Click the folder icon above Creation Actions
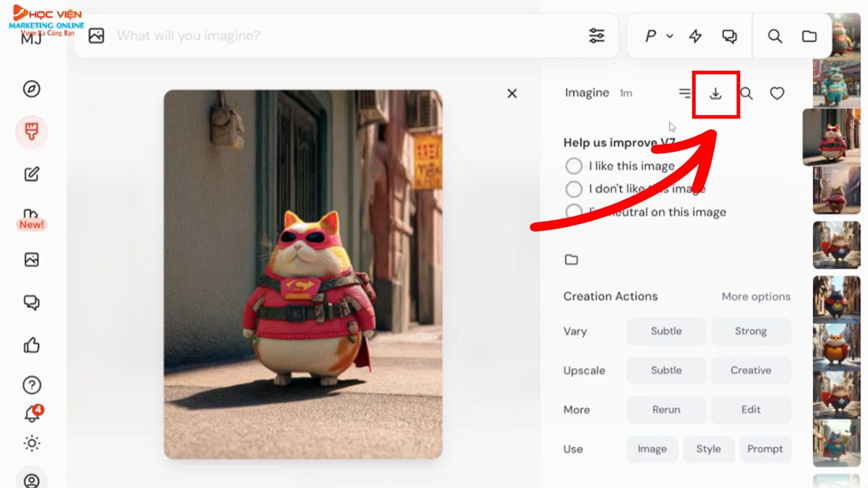Image resolution: width=868 pixels, height=488 pixels. pyautogui.click(x=571, y=260)
